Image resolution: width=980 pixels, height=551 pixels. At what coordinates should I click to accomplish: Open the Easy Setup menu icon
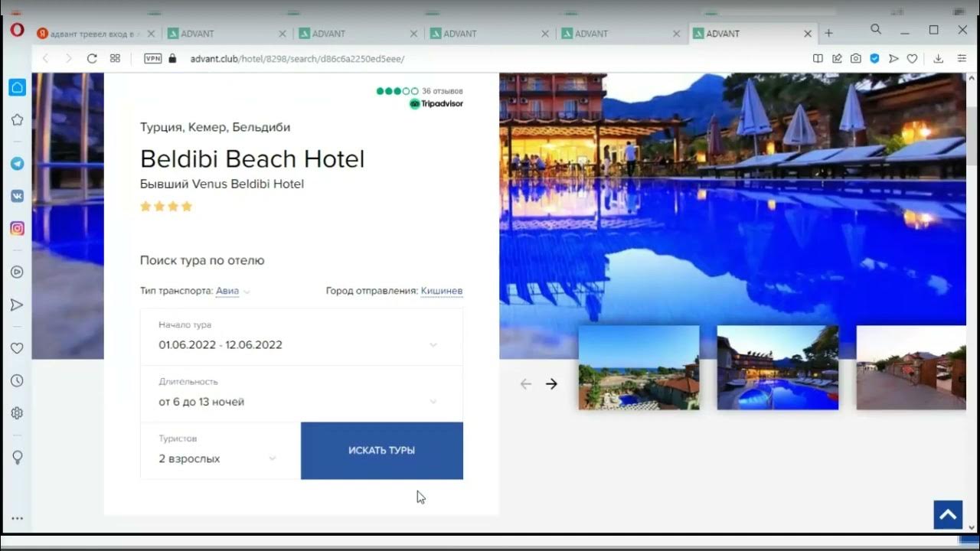961,58
